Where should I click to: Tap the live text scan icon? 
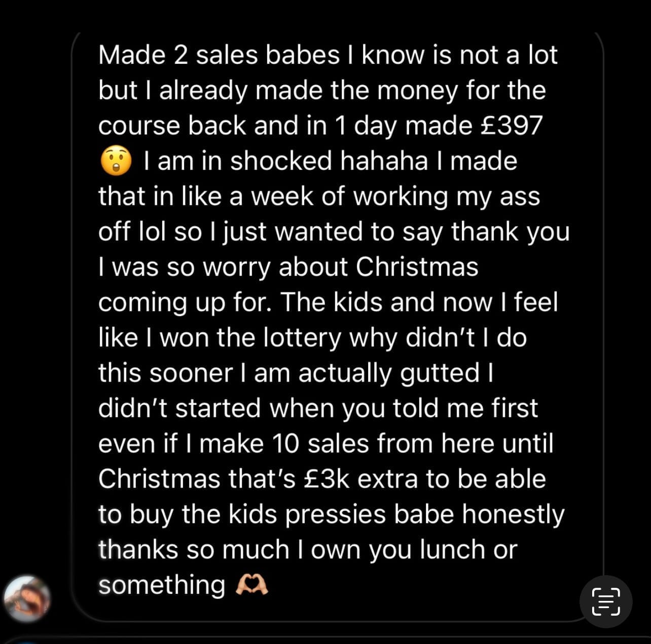[606, 601]
